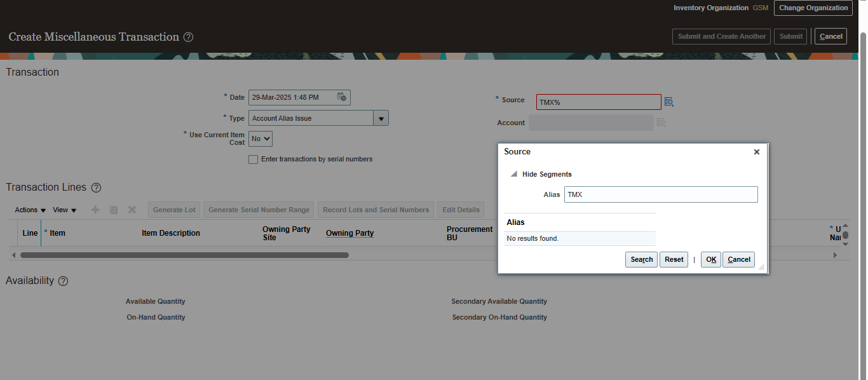The height and width of the screenshot is (380, 868).
Task: Open the transaction Type dropdown
Action: (381, 118)
